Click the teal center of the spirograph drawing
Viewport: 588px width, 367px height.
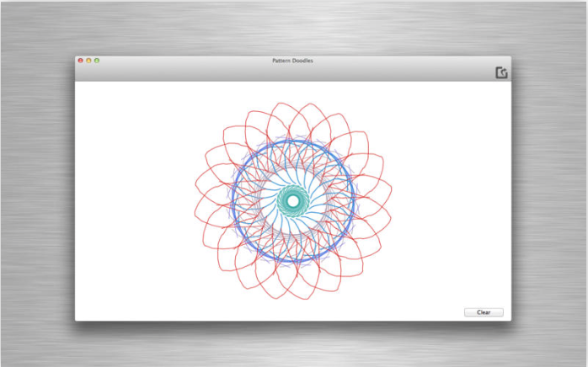293,201
